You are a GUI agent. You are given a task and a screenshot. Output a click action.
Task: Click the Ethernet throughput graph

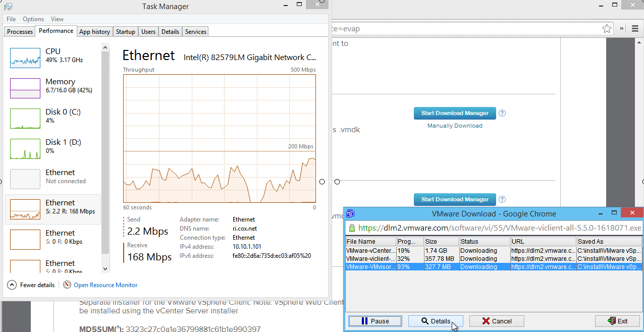(x=220, y=138)
